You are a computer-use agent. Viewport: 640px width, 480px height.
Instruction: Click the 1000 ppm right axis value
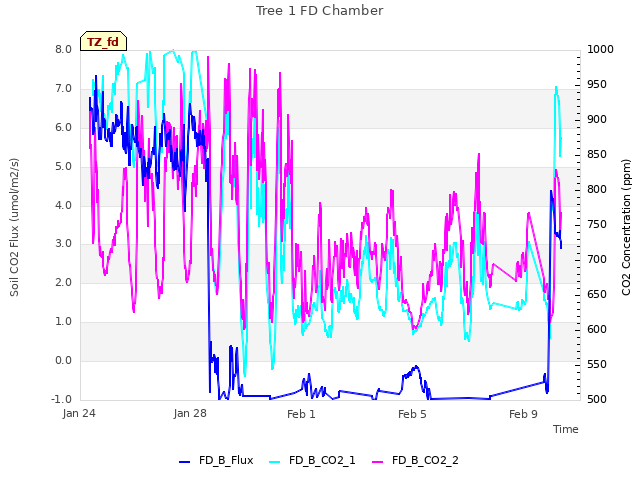click(x=600, y=49)
